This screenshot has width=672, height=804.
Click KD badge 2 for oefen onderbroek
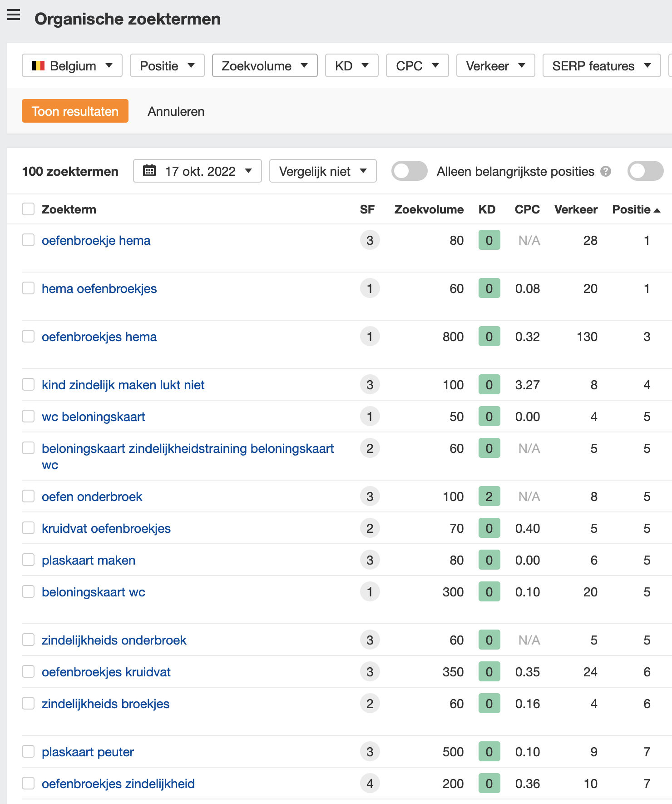point(489,496)
